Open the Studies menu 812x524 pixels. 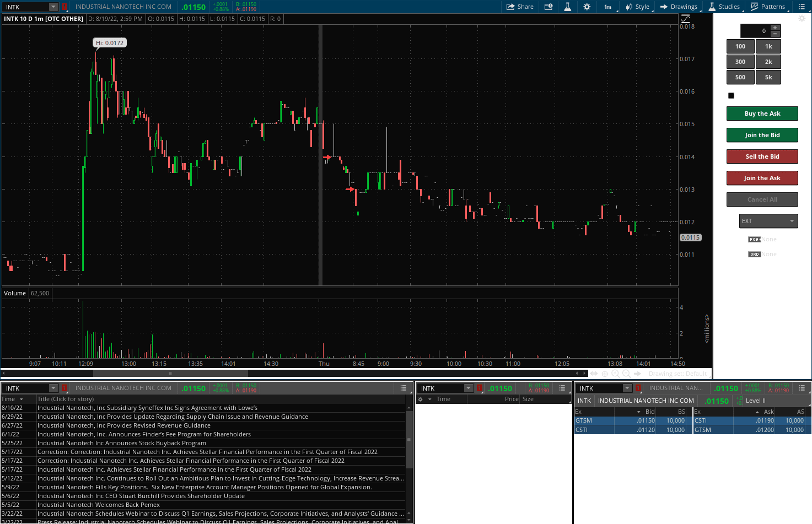point(724,7)
